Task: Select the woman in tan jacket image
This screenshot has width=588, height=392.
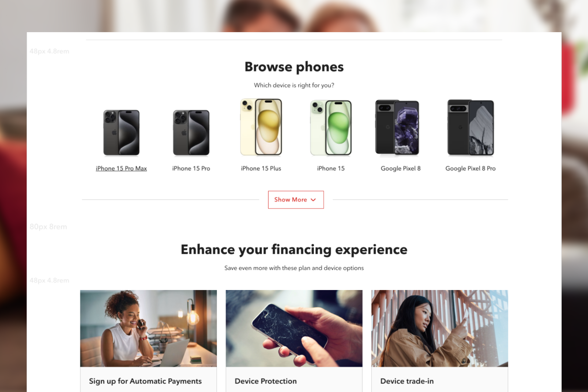Action: [440, 328]
